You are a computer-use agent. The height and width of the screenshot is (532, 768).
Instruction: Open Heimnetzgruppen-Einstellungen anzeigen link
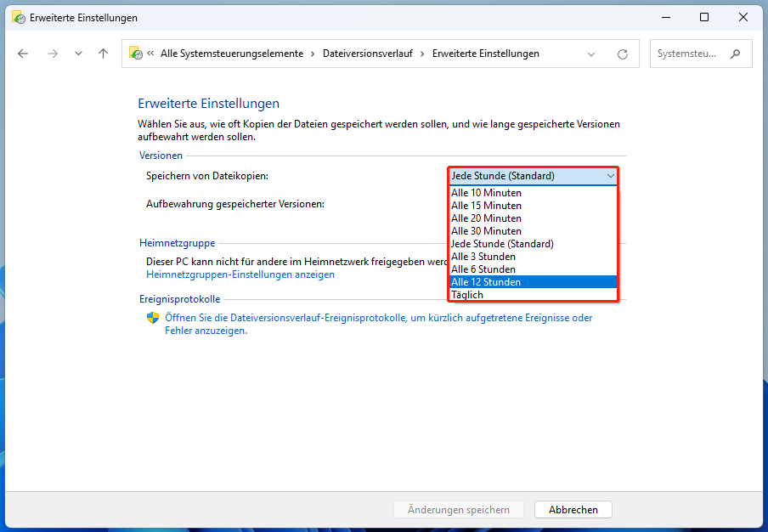coord(240,274)
